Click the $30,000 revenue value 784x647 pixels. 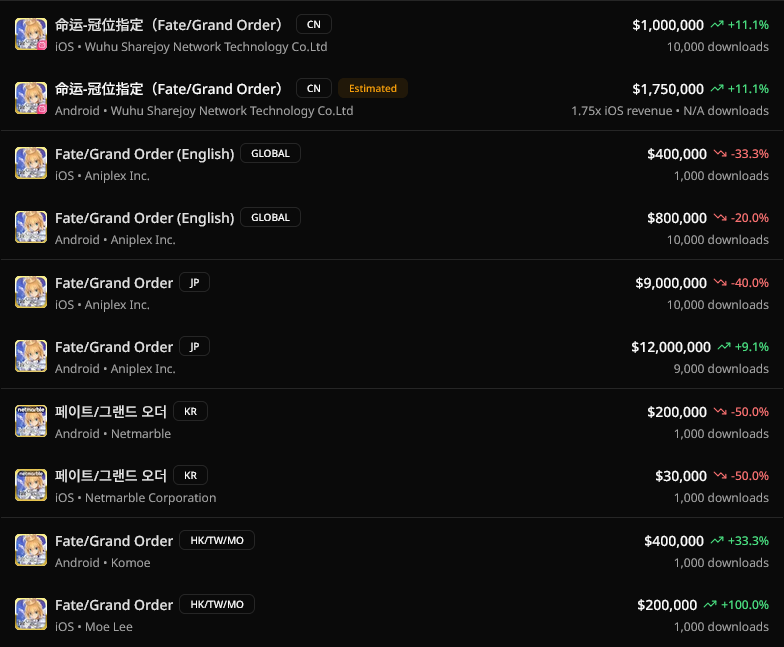(681, 476)
